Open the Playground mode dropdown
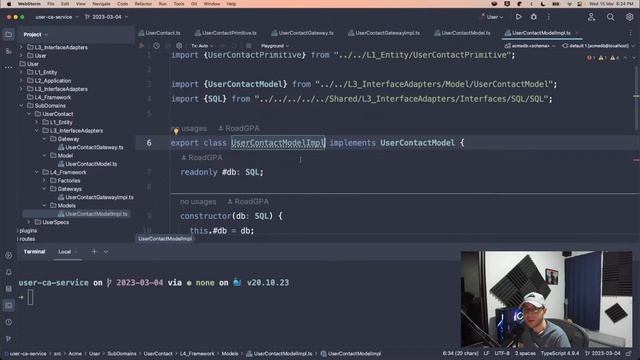 (x=275, y=46)
